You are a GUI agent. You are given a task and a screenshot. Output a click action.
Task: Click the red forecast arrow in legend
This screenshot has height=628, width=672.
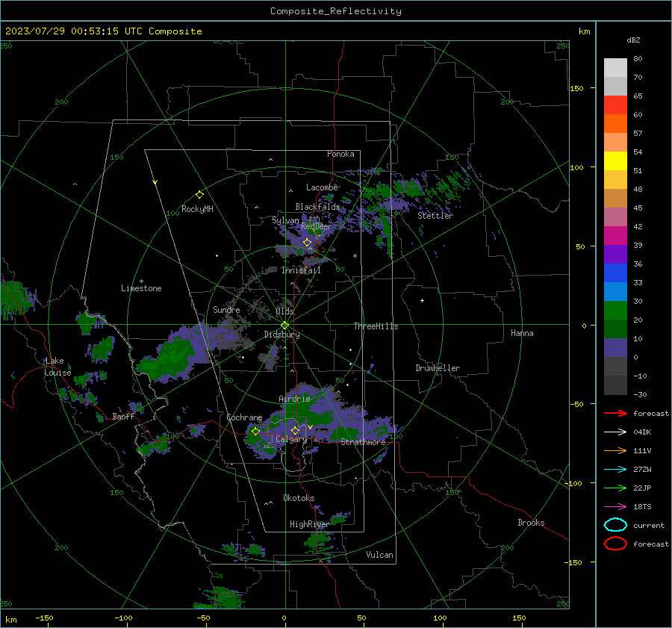tap(615, 413)
